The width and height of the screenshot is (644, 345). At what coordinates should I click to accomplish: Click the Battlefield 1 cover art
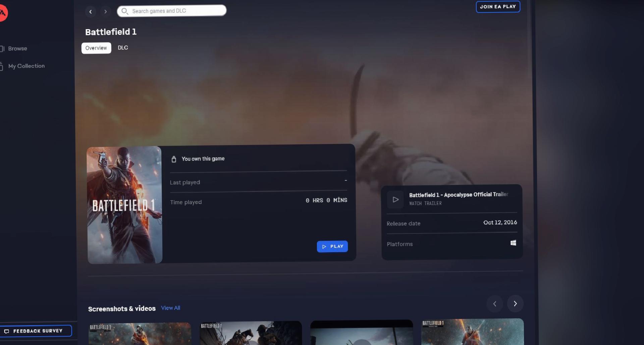(x=124, y=205)
